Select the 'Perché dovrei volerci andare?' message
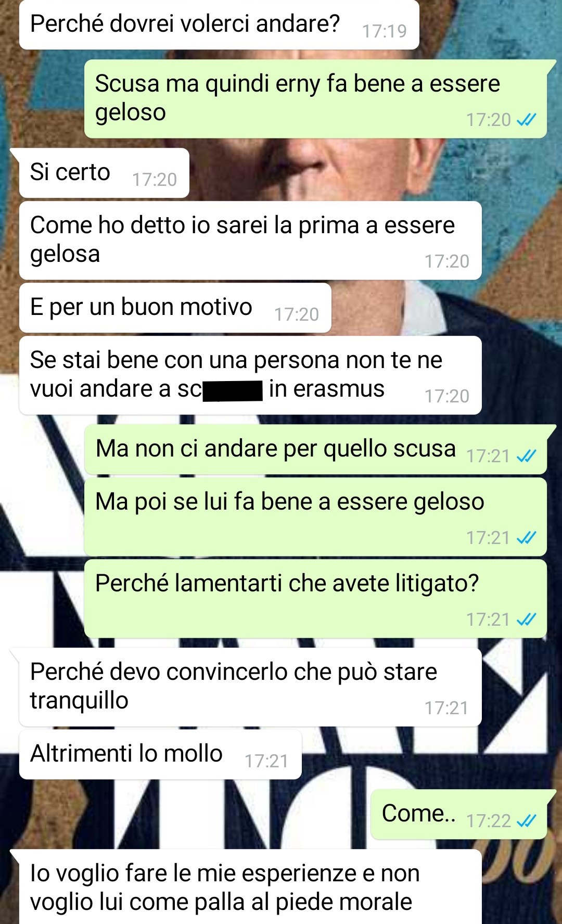Viewport: 562px width, 924px height. [x=219, y=24]
